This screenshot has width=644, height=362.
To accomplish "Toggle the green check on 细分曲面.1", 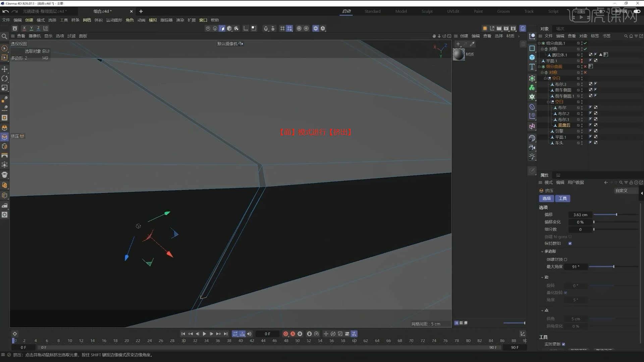I will [585, 43].
